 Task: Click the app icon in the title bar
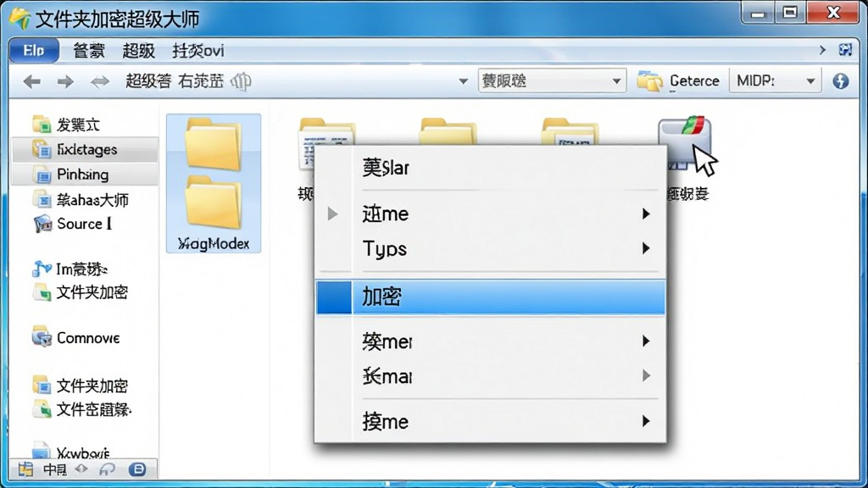pos(20,19)
